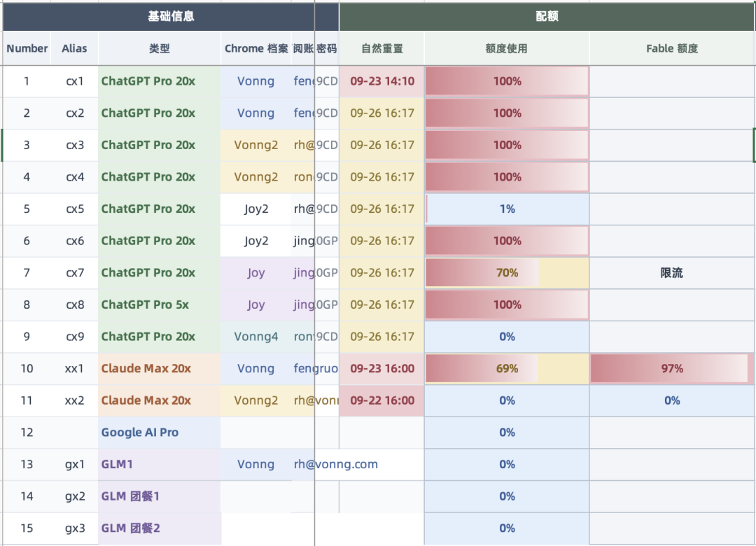Select the 0% usage cell in row cx9

tap(507, 336)
